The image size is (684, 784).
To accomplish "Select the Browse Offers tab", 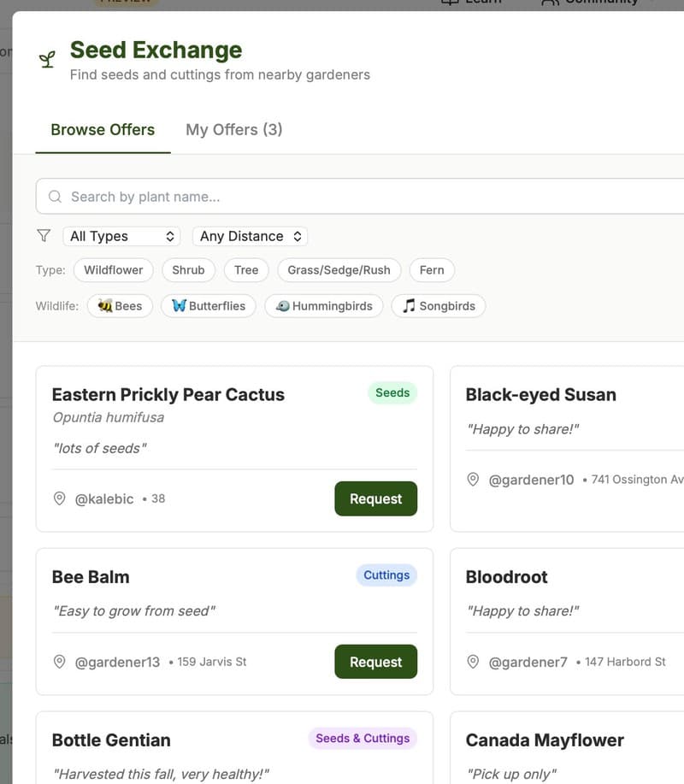I will [103, 129].
